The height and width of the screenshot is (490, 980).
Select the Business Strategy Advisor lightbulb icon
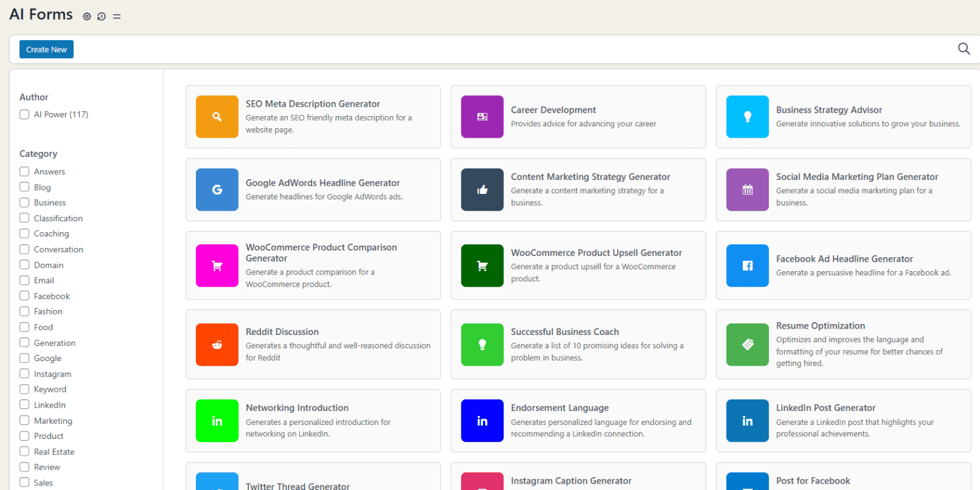(x=747, y=117)
